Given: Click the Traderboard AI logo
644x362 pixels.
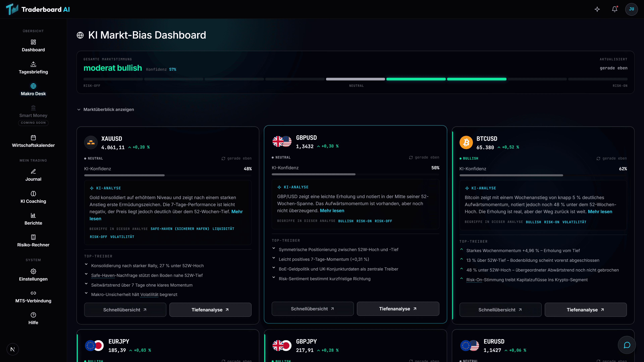Looking at the screenshot, I should tap(38, 9).
